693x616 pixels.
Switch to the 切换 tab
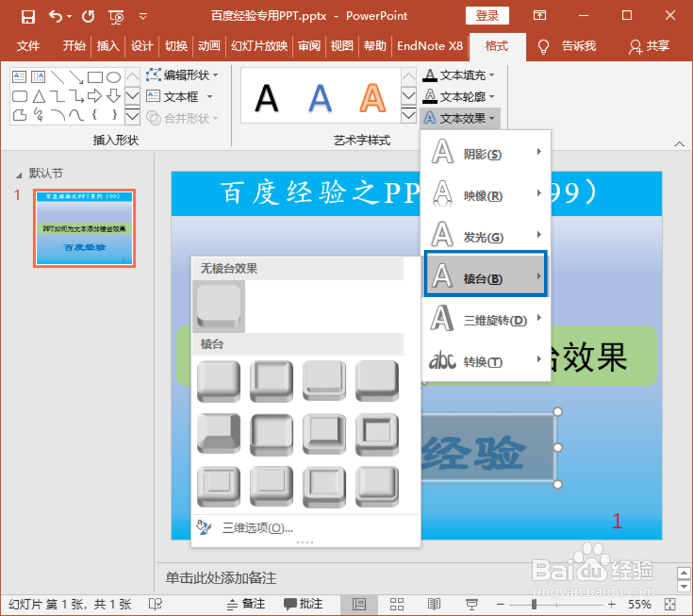[x=176, y=45]
